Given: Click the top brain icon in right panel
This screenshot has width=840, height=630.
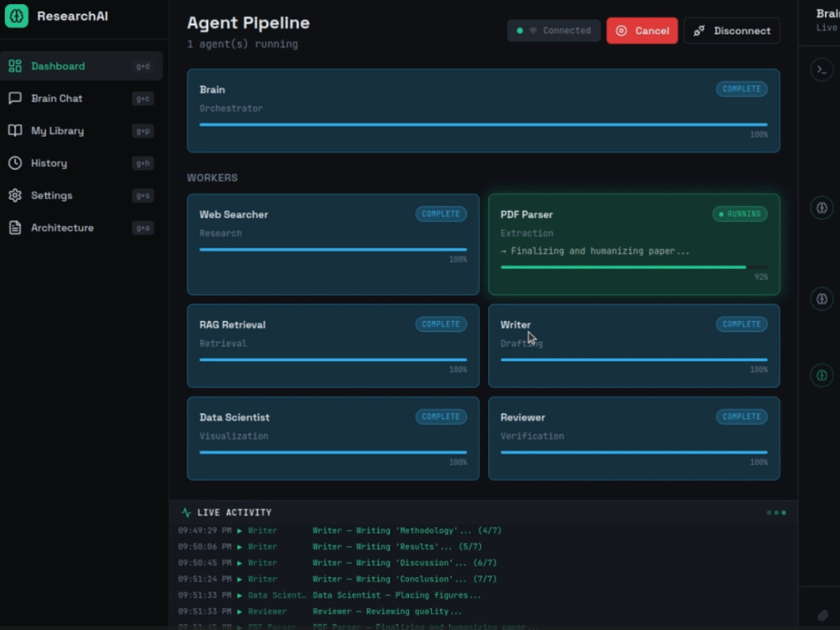Looking at the screenshot, I should tap(822, 207).
